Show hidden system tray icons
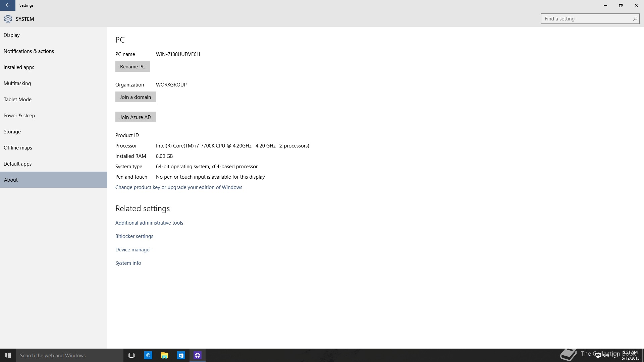 (x=589, y=355)
